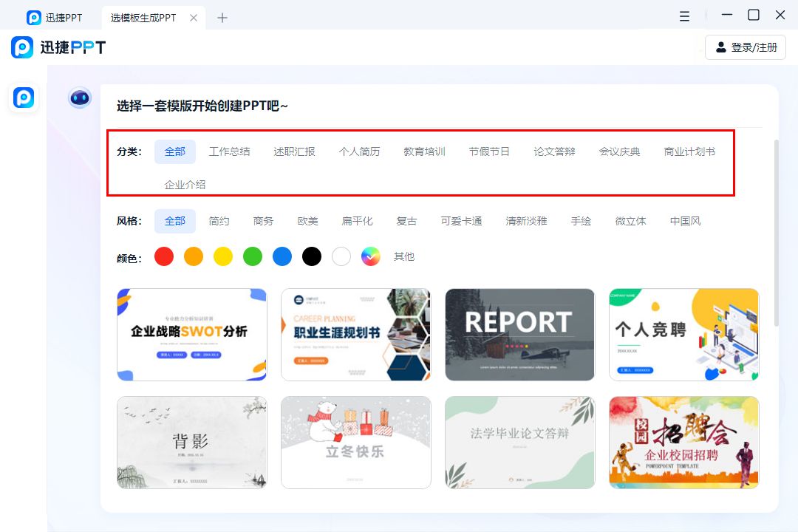798x532 pixels.
Task: Add a new tab with plus icon
Action: [222, 18]
